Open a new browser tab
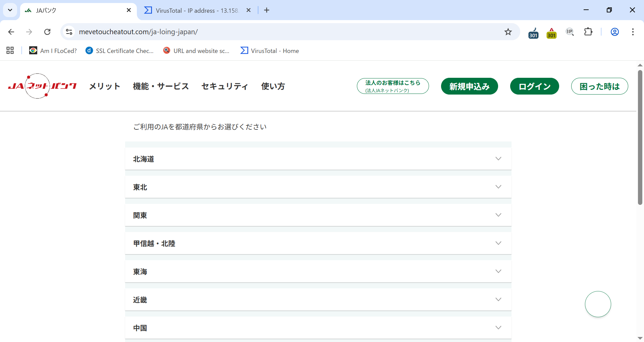The width and height of the screenshot is (644, 342). 267,10
